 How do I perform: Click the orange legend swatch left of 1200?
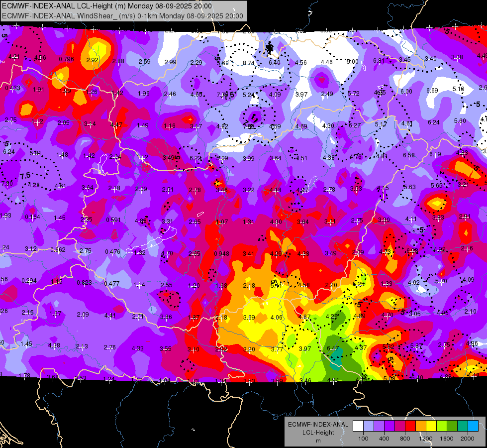[420, 426]
